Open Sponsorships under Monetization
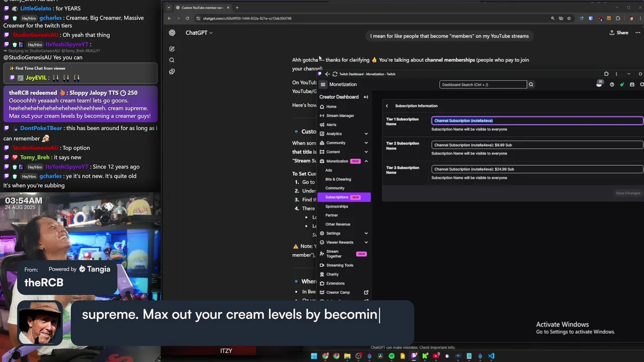Image resolution: width=644 pixels, height=362 pixels. [337, 206]
